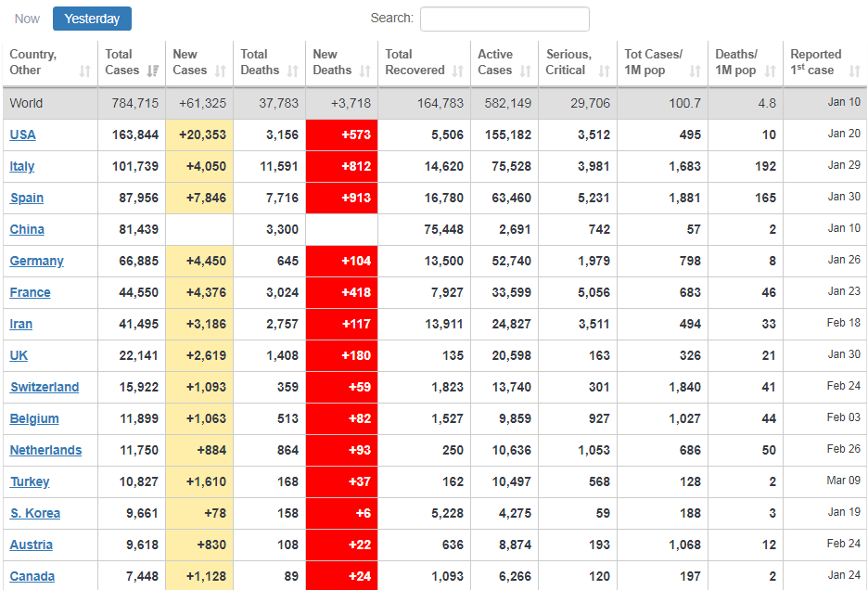Click sort icon for Deaths/1M pop
Screen dimensions: 868x590
pyautogui.click(x=771, y=71)
